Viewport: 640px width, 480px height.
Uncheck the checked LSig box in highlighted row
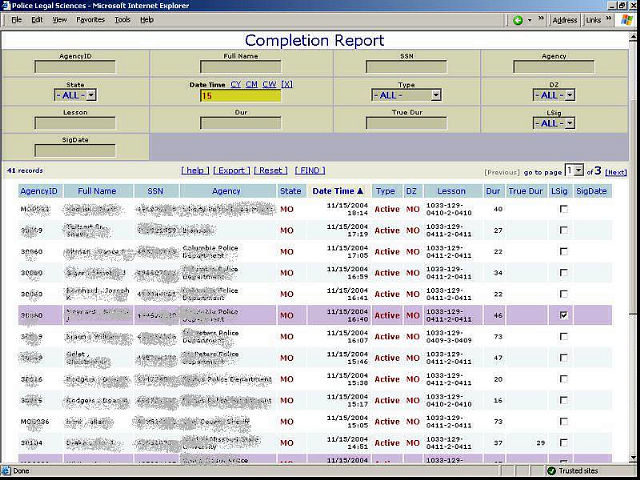click(x=563, y=314)
